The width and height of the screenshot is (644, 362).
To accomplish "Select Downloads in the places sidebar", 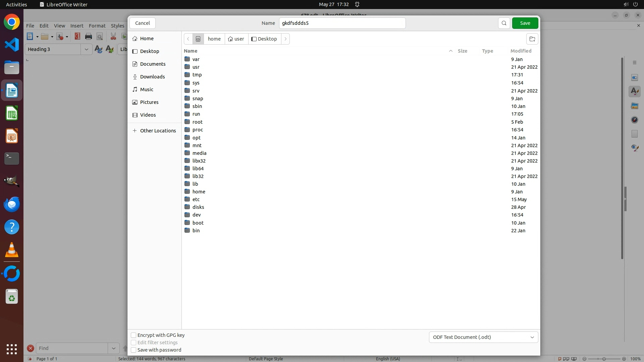I will coord(152,77).
